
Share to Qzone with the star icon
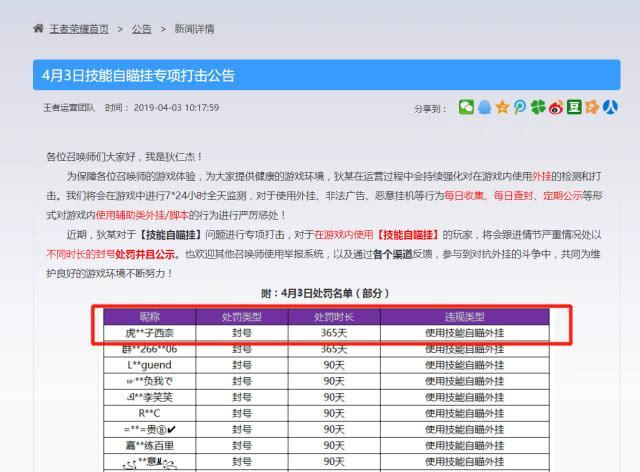(502, 107)
